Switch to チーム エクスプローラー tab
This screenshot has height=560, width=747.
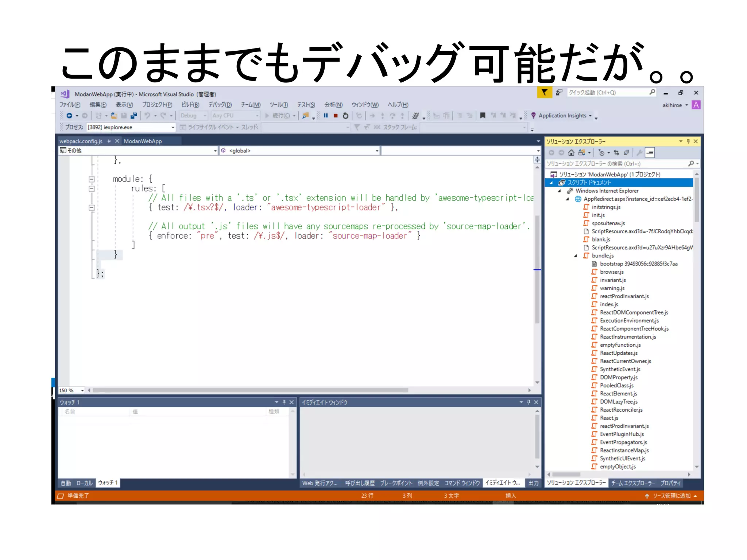633,483
